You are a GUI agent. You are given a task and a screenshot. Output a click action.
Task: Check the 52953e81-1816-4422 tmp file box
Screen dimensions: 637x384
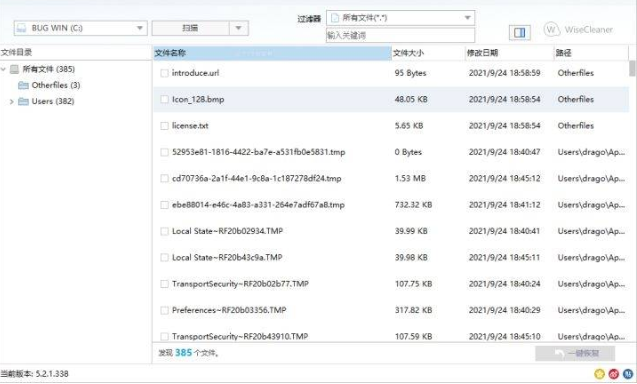(x=164, y=152)
